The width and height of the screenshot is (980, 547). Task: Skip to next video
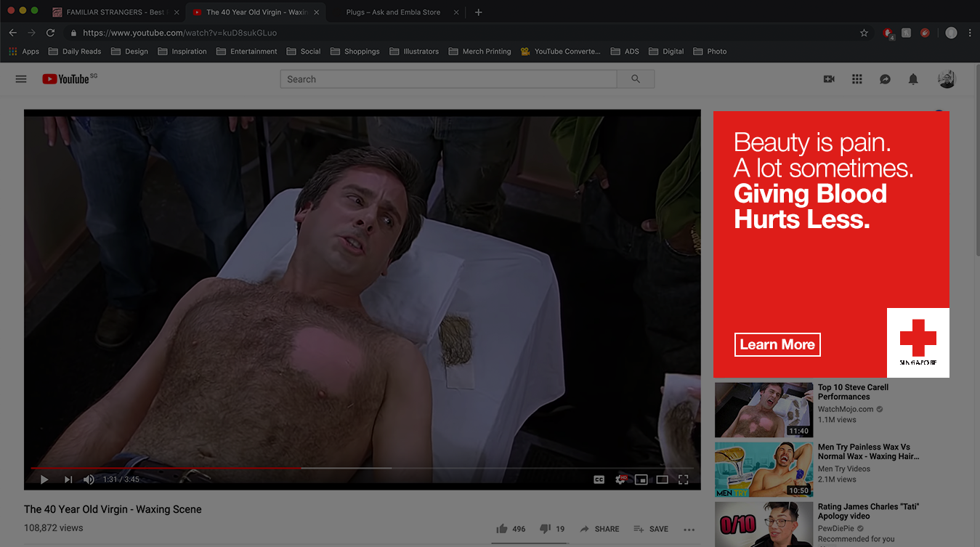68,479
